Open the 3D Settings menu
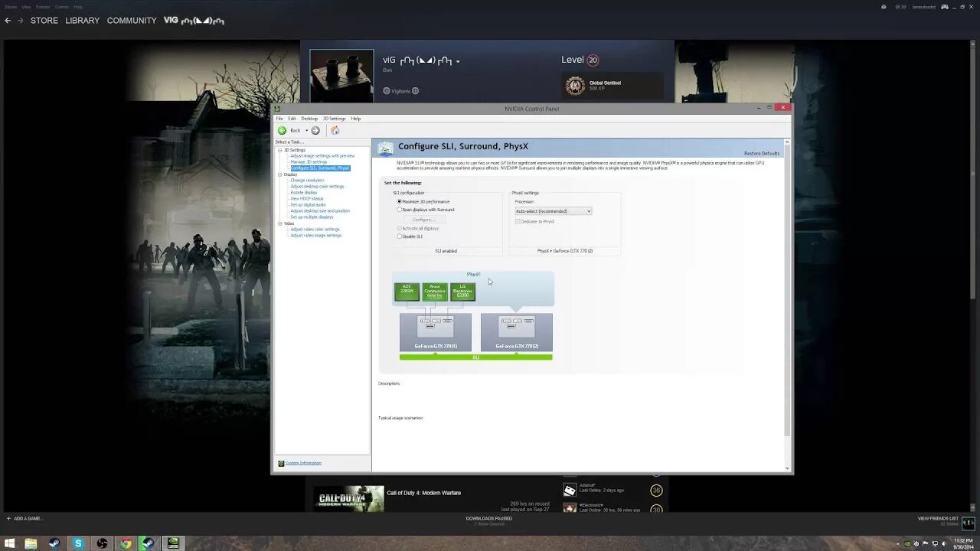 point(334,119)
